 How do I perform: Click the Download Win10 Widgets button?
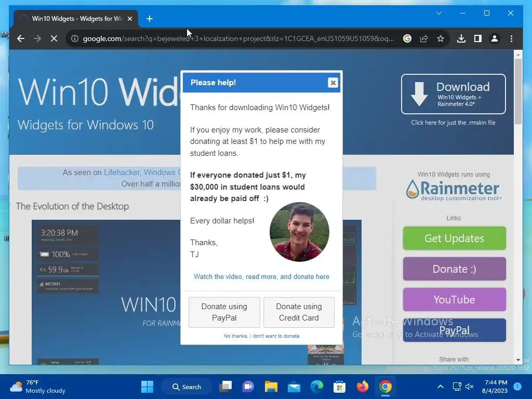(453, 94)
